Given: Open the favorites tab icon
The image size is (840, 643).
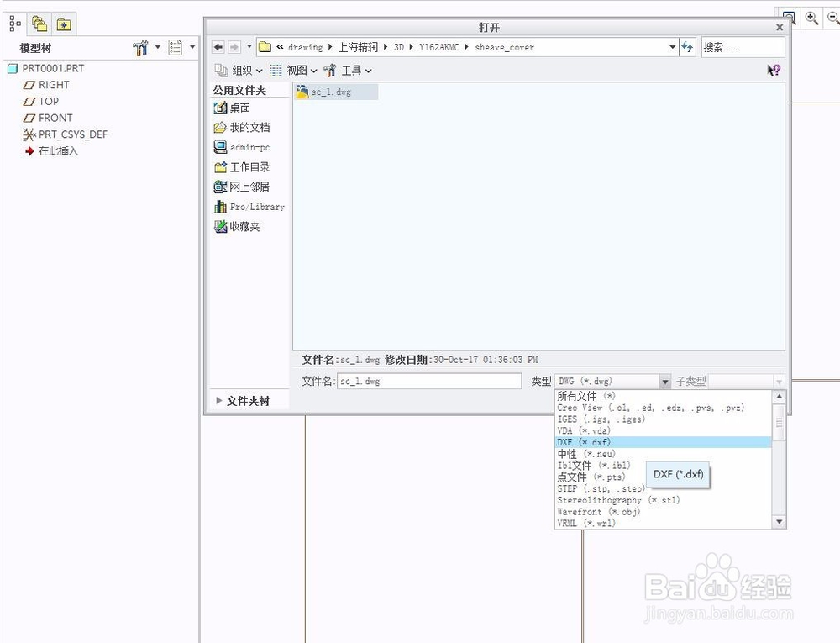Looking at the screenshot, I should 64,24.
